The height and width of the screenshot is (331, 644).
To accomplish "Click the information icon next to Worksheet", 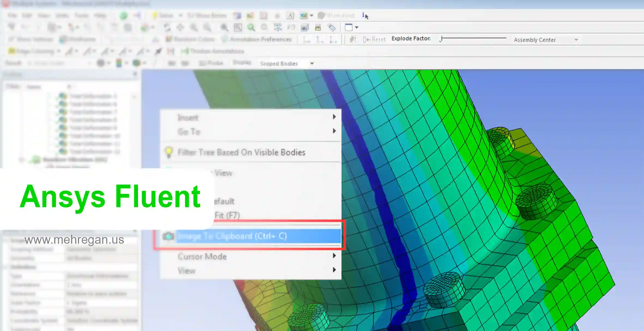I will pyautogui.click(x=363, y=16).
